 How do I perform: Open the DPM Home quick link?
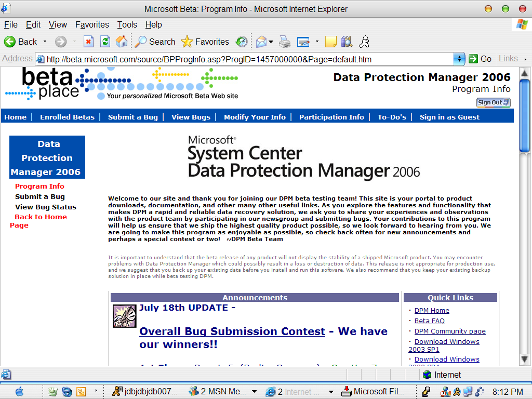coord(432,311)
